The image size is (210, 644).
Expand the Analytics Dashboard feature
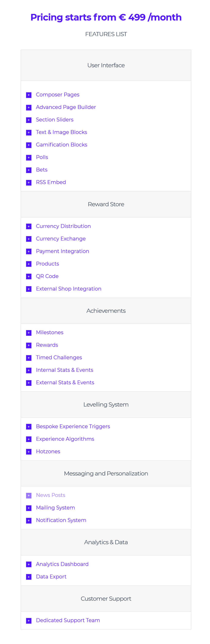pos(28,565)
